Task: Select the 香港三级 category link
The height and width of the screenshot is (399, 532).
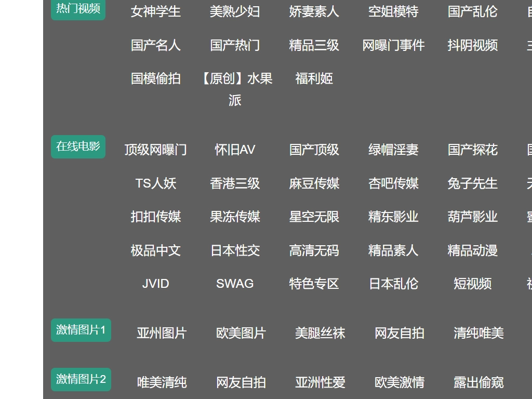Action: click(235, 183)
